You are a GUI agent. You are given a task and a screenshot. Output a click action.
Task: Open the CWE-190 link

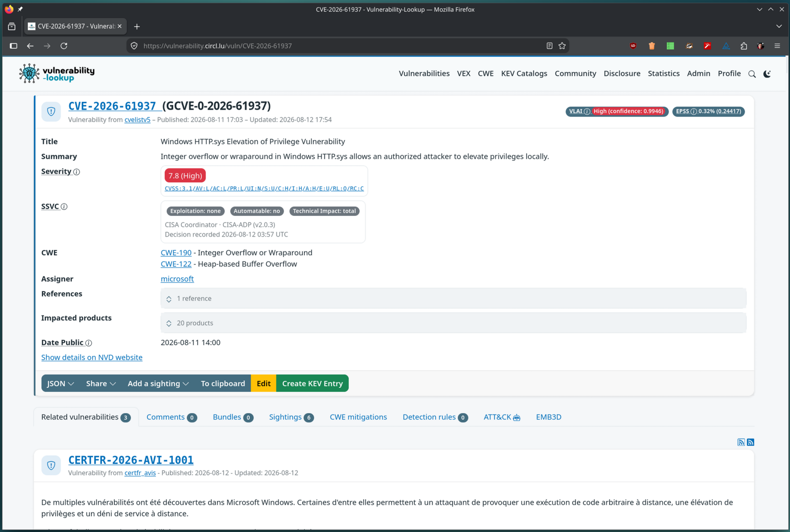click(176, 253)
